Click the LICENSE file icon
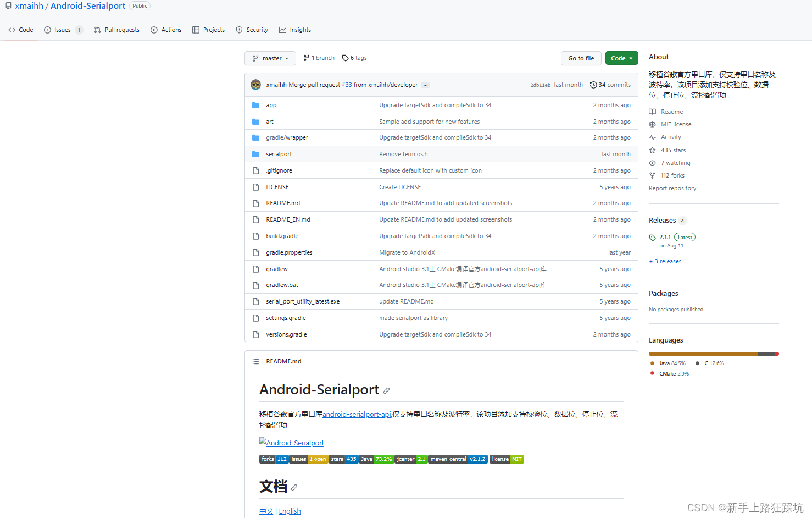 coord(255,187)
